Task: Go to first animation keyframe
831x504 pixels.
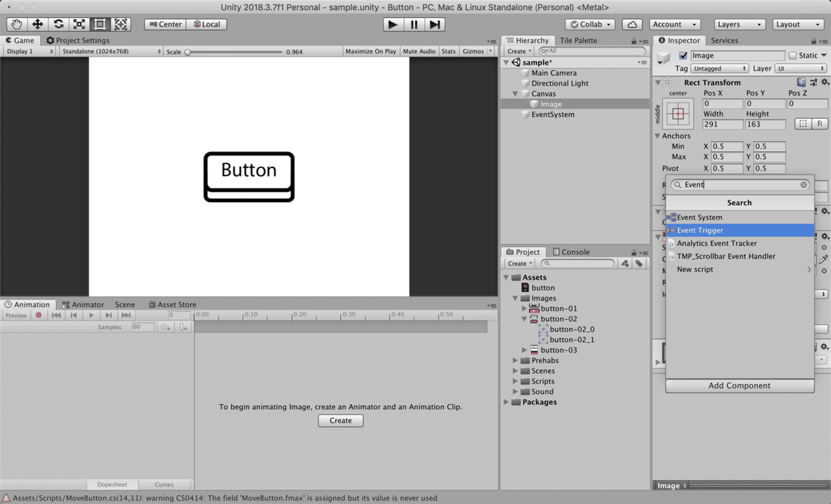Action: coord(56,316)
